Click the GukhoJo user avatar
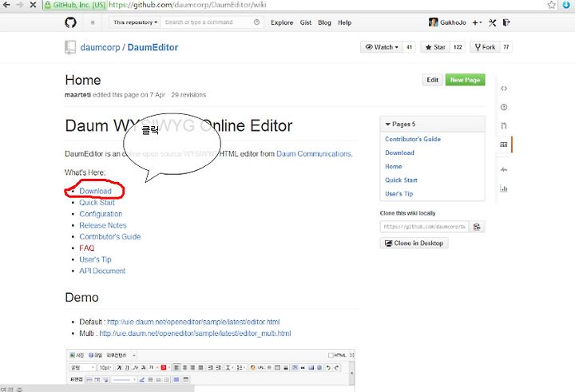575x392 pixels. click(x=433, y=22)
